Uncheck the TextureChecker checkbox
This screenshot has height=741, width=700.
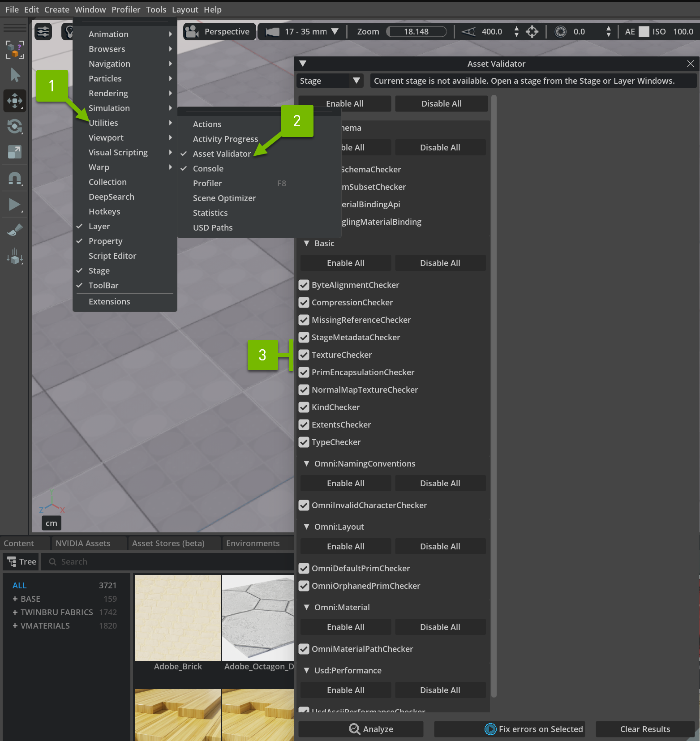coord(304,355)
